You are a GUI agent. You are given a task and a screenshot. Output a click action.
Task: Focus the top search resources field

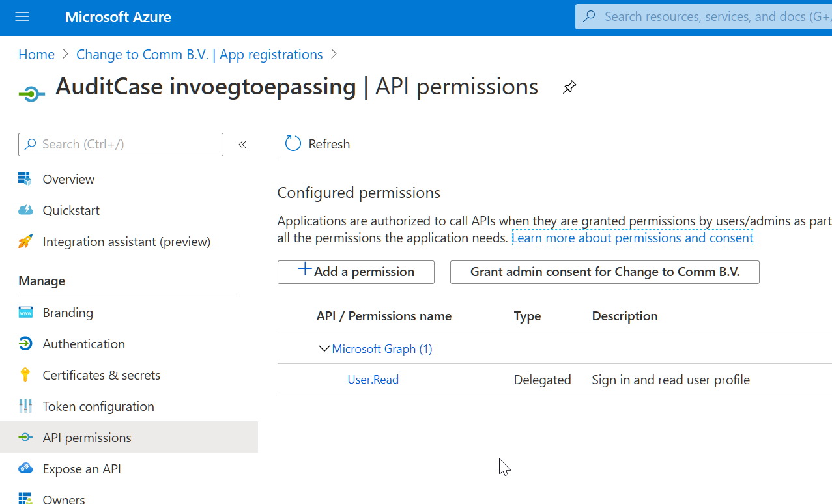(x=704, y=16)
